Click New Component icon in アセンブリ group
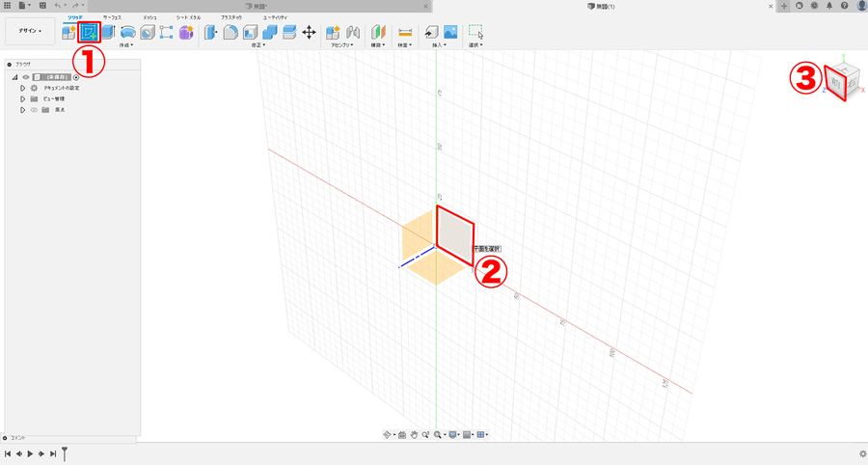 pyautogui.click(x=333, y=32)
